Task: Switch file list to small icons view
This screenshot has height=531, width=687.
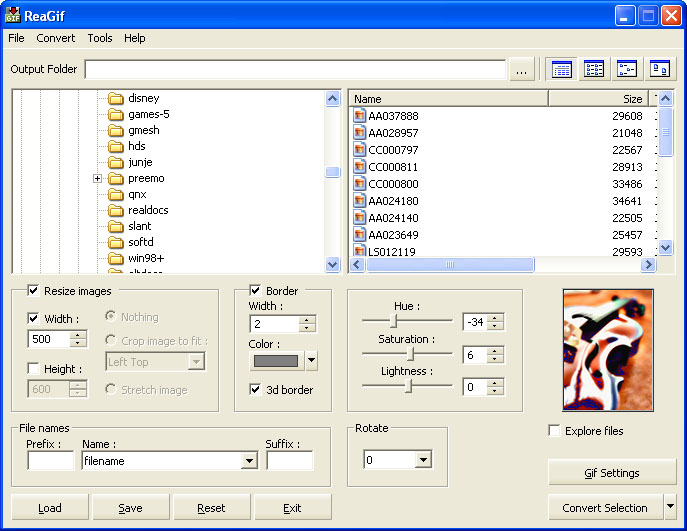Action: [626, 69]
